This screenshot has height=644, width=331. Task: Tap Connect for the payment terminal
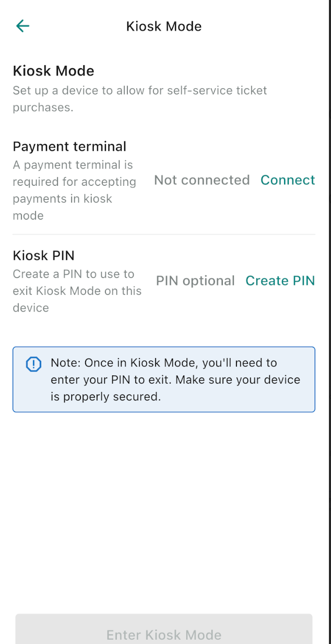pos(288,180)
